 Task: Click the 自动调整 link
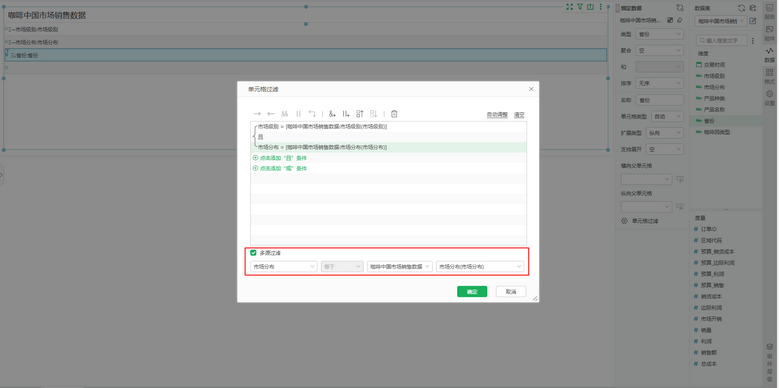(497, 115)
